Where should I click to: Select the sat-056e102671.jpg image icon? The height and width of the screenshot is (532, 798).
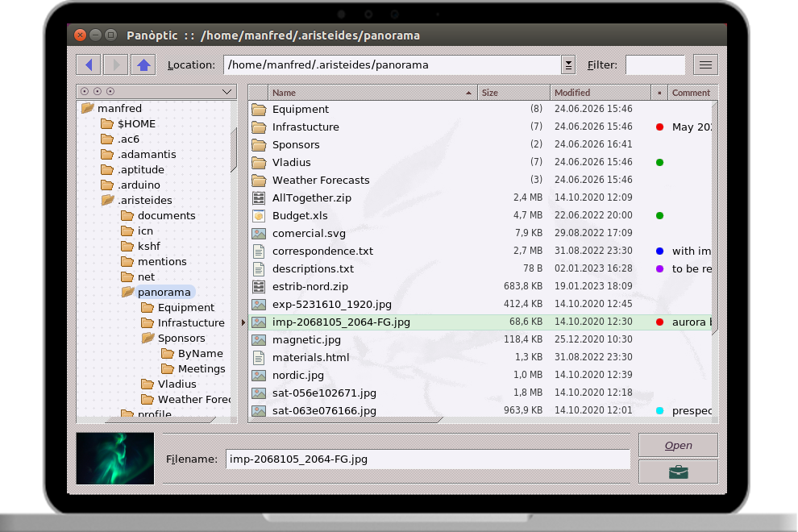[259, 393]
